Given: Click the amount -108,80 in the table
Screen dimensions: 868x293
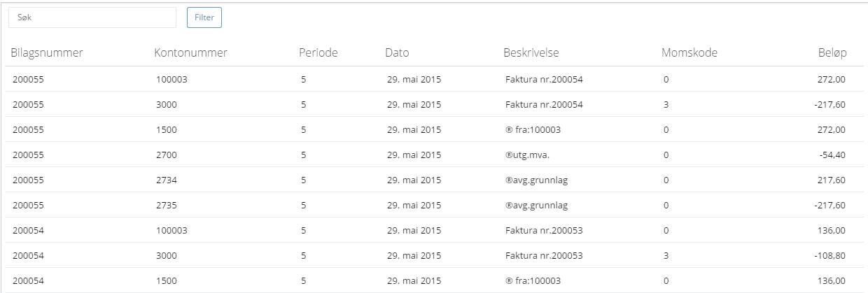Looking at the screenshot, I should pyautogui.click(x=829, y=256).
